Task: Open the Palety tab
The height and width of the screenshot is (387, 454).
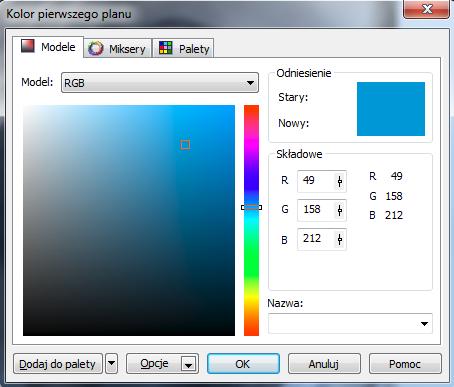Action: [x=184, y=49]
